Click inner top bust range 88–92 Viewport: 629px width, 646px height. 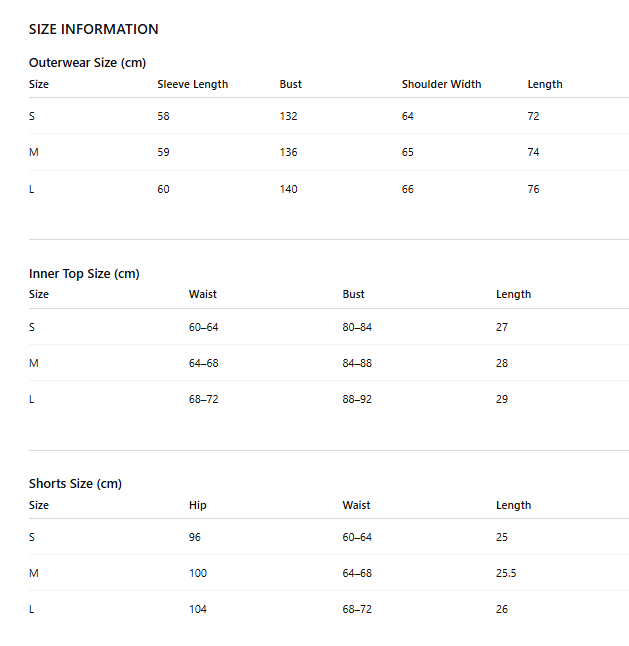pyautogui.click(x=357, y=399)
